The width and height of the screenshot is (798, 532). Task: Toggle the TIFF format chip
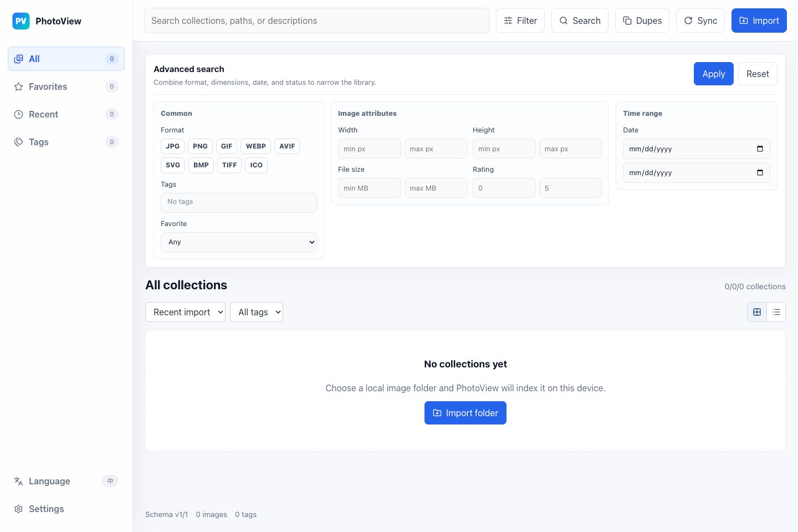pos(229,165)
